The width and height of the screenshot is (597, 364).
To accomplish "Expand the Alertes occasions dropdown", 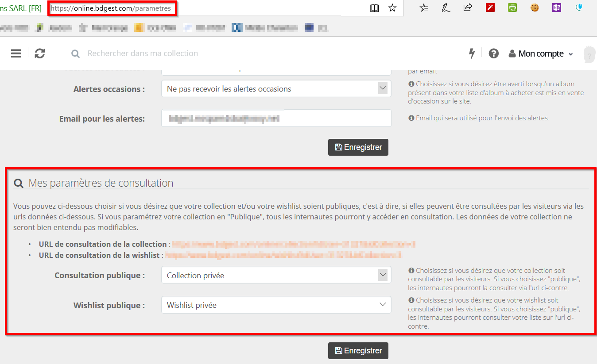I will click(276, 89).
